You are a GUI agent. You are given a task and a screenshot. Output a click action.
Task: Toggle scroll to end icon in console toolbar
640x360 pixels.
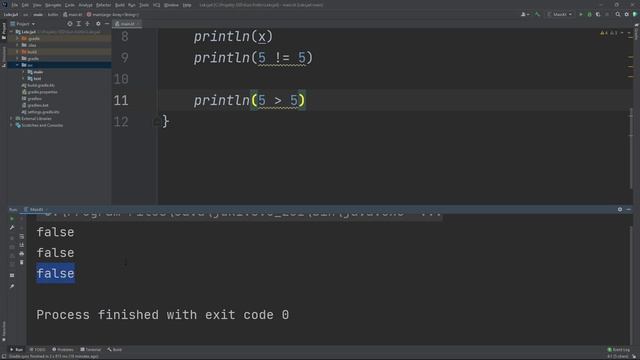pyautogui.click(x=22, y=245)
